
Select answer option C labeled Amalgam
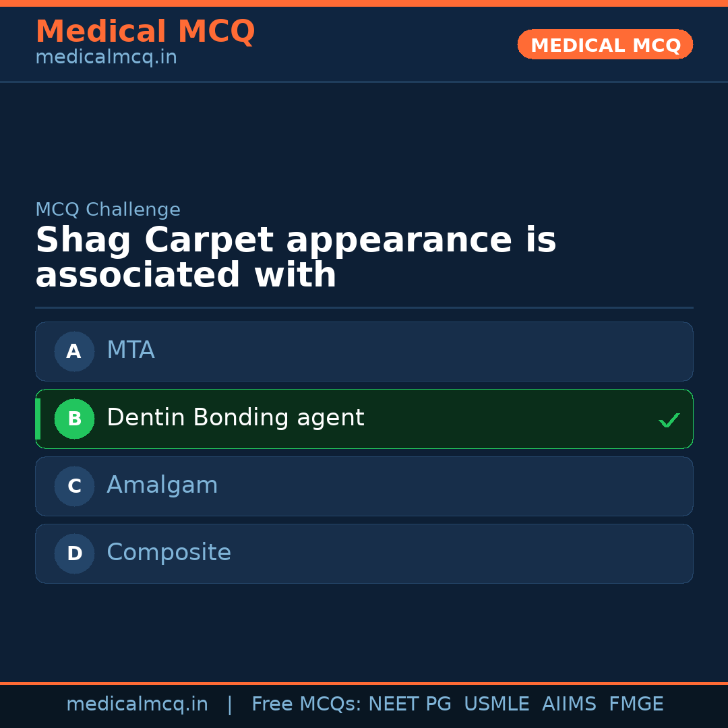(364, 486)
